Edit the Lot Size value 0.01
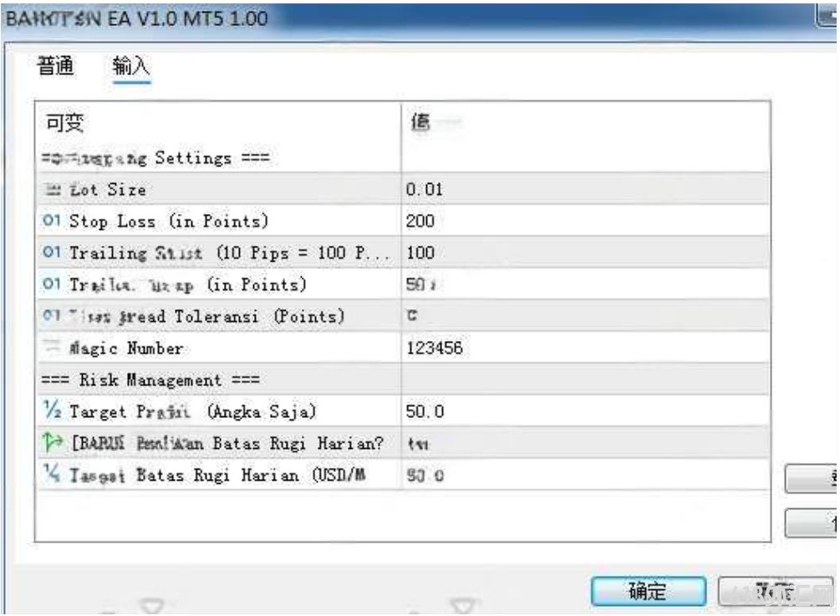The width and height of the screenshot is (840, 616). tap(585, 189)
